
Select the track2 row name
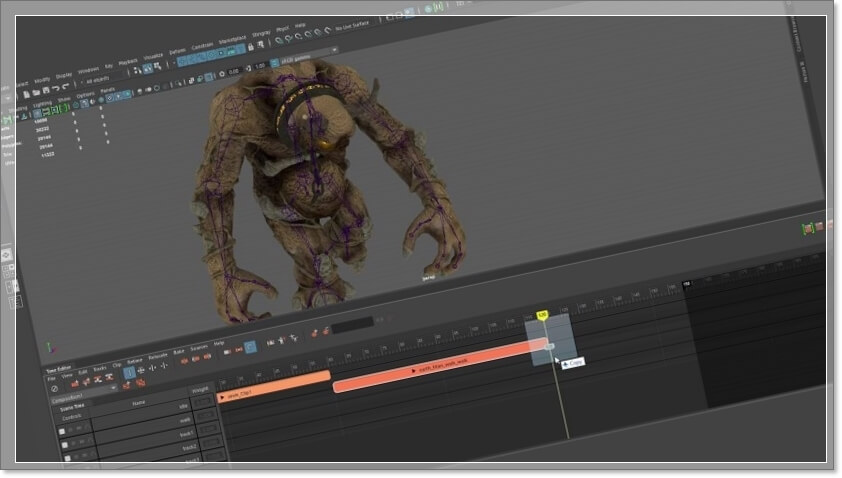point(189,447)
